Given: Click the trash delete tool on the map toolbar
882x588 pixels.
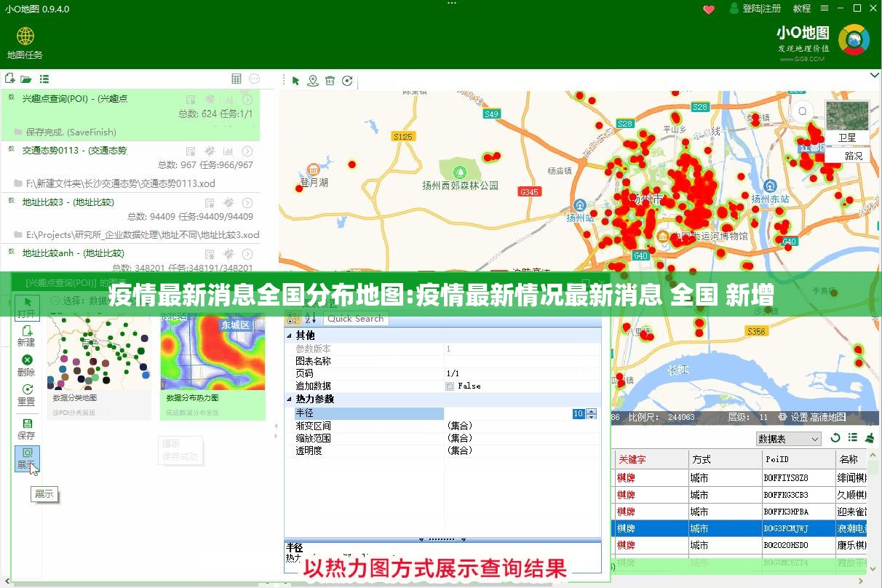Looking at the screenshot, I should (330, 81).
